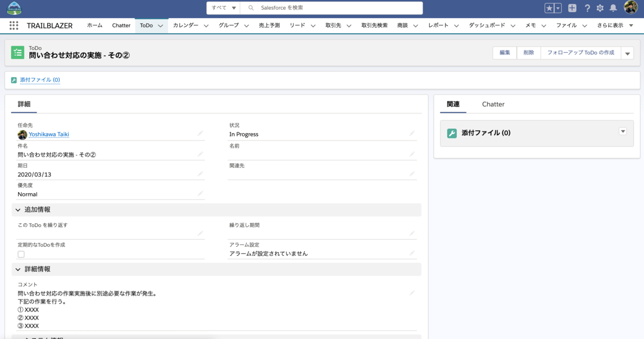Screen dimensions: 644x339
Task: Open the dropdown arrow beside フォローアップ ToDo の作成
Action: pyautogui.click(x=626, y=53)
